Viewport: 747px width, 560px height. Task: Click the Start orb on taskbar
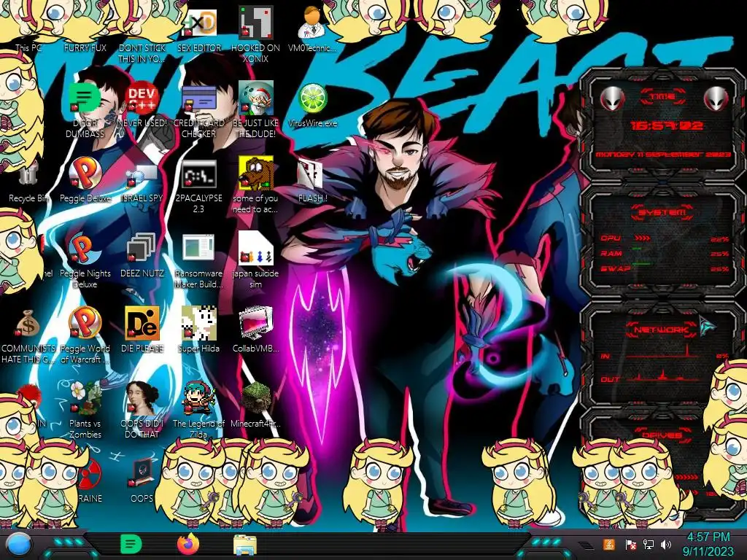[x=19, y=545]
